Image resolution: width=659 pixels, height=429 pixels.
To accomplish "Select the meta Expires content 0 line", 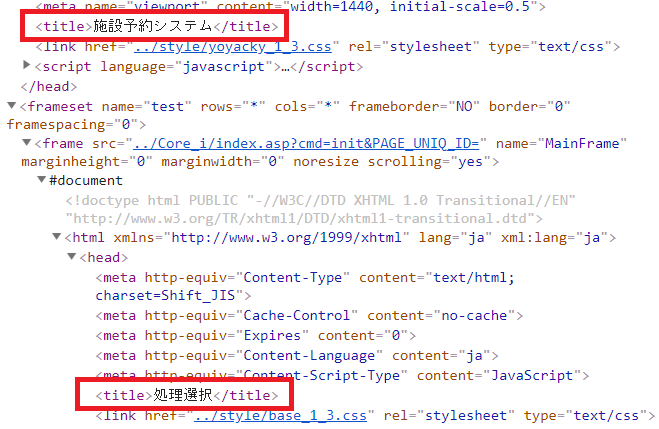I will pyautogui.click(x=256, y=336).
